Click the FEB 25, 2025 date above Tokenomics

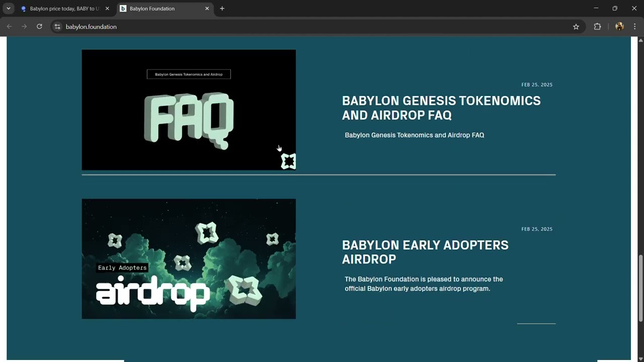coord(537,84)
